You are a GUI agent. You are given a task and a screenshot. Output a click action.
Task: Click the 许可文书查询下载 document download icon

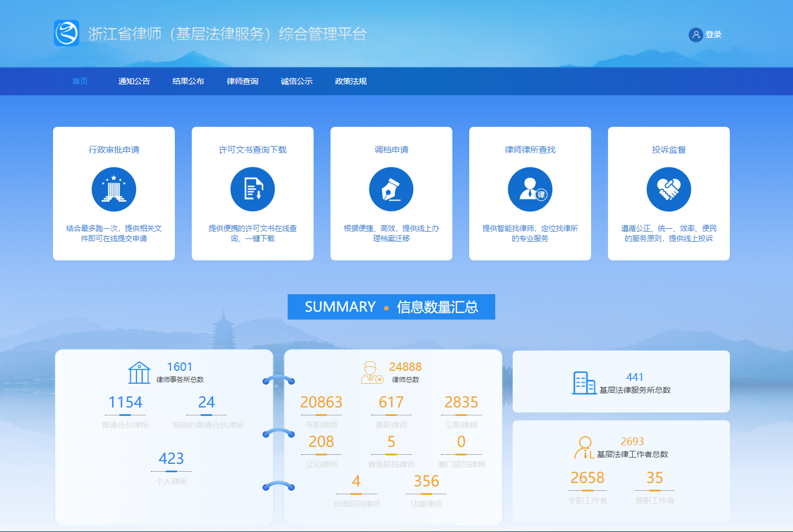tap(253, 189)
